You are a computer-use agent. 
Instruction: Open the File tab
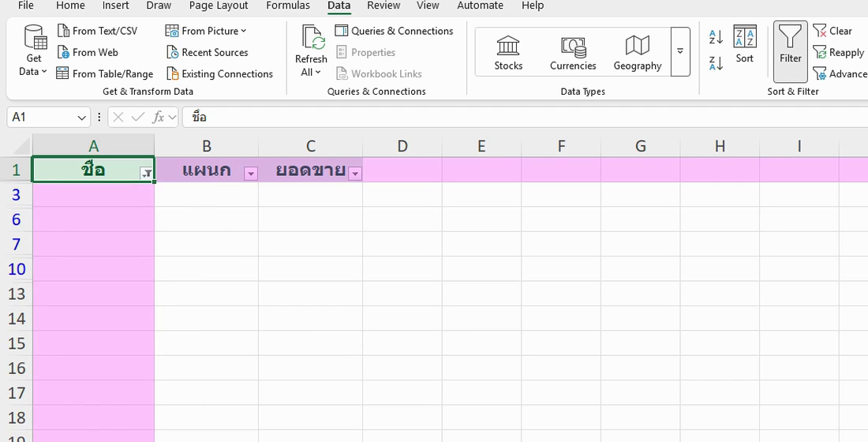(x=25, y=6)
